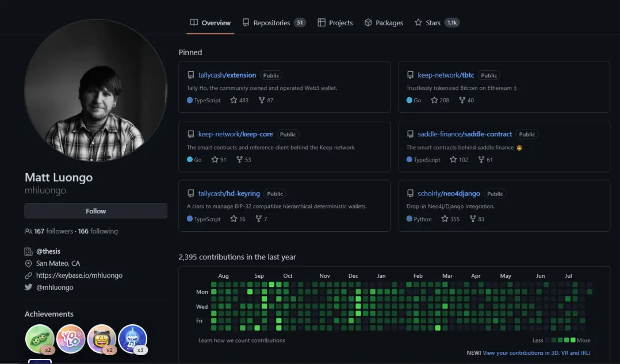The height and width of the screenshot is (364, 620).
Task: Click the YOLO achievement badge
Action: (x=71, y=339)
